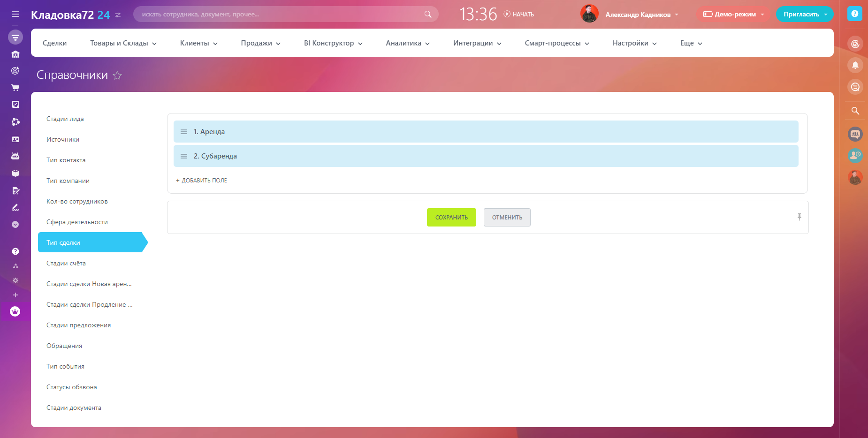The image size is (868, 438).
Task: Select the Тип сделки directory
Action: 93,242
